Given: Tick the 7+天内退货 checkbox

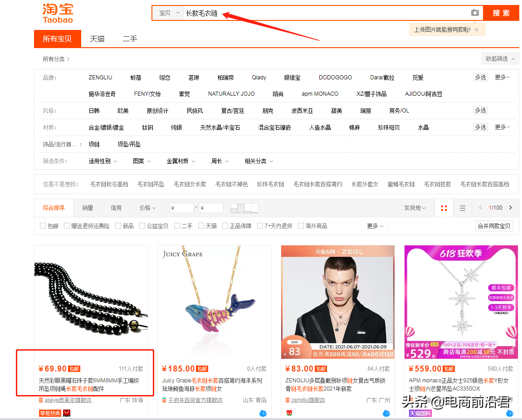Looking at the screenshot, I should 260,226.
